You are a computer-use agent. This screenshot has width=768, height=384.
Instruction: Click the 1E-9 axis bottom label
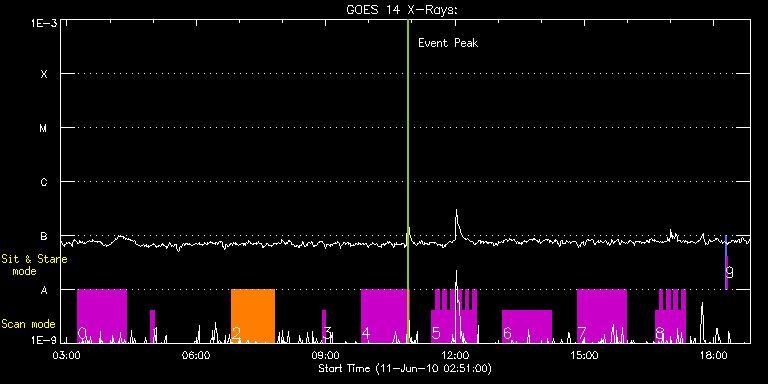(44, 339)
